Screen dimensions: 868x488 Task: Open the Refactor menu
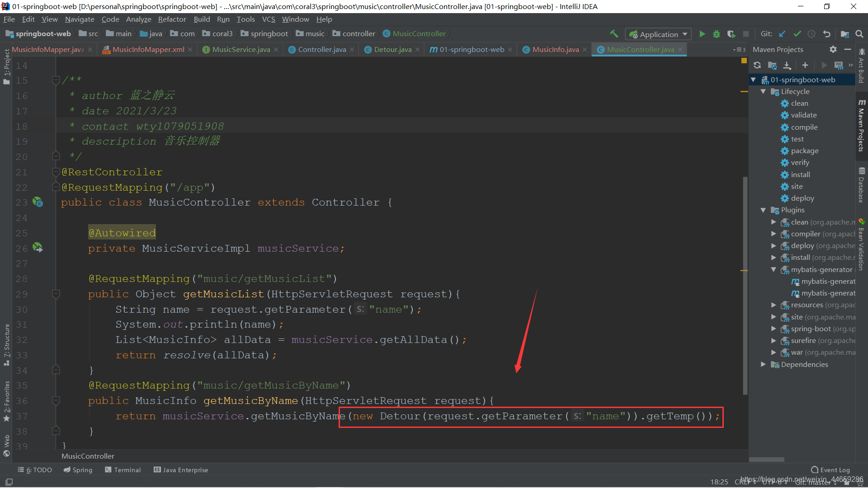pyautogui.click(x=172, y=19)
